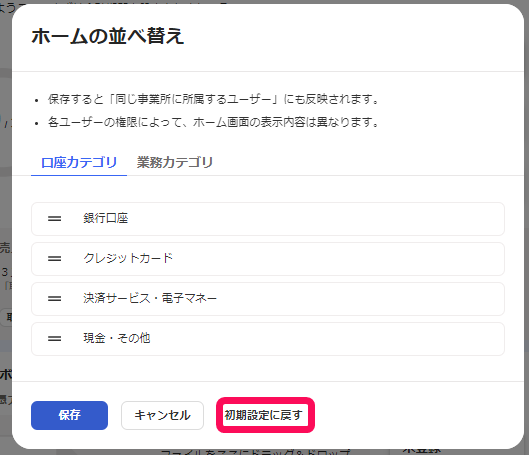The width and height of the screenshot is (529, 455).
Task: Switch to the 口座カテゴリ tab
Action: click(79, 163)
